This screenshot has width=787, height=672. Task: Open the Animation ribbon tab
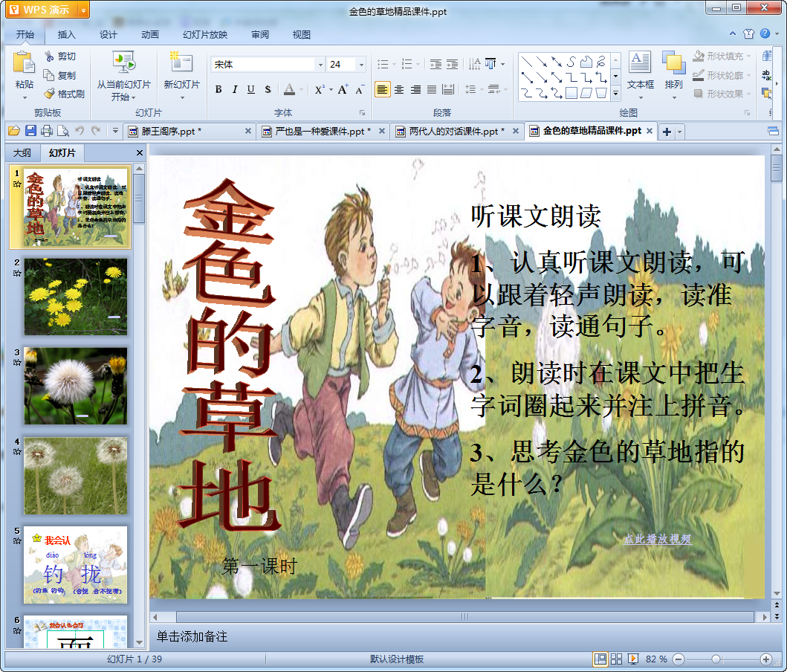tap(149, 35)
